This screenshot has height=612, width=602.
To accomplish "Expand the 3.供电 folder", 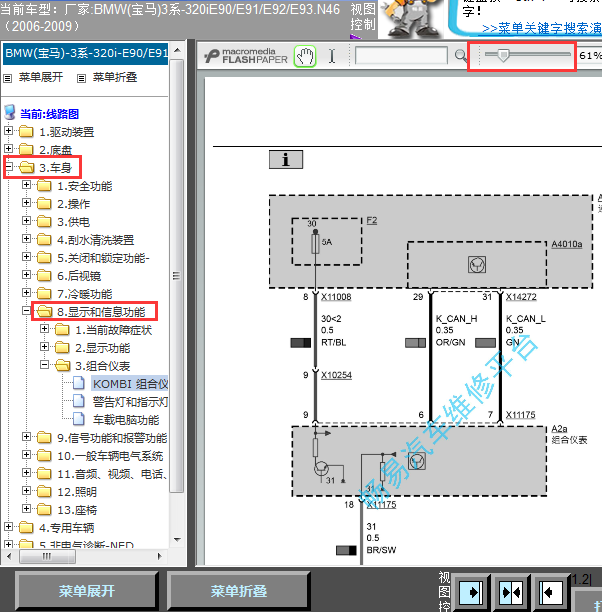I will tap(26, 220).
